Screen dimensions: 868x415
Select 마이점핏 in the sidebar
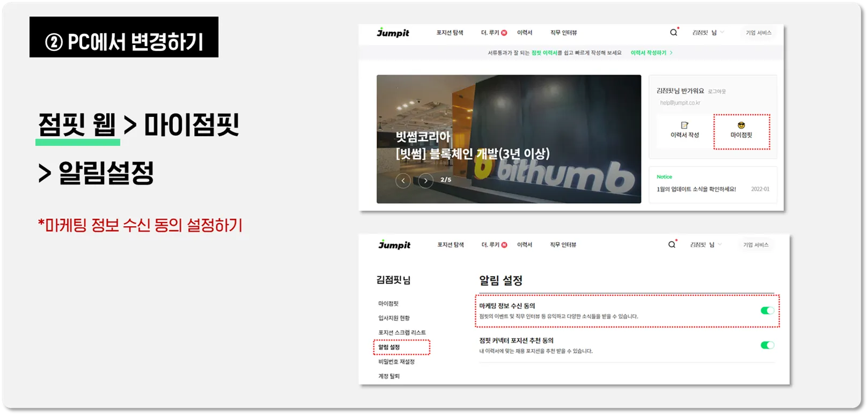click(388, 303)
